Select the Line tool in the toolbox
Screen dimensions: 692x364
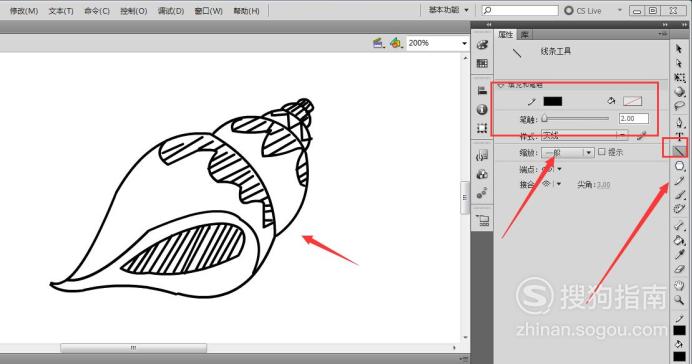pyautogui.click(x=679, y=151)
